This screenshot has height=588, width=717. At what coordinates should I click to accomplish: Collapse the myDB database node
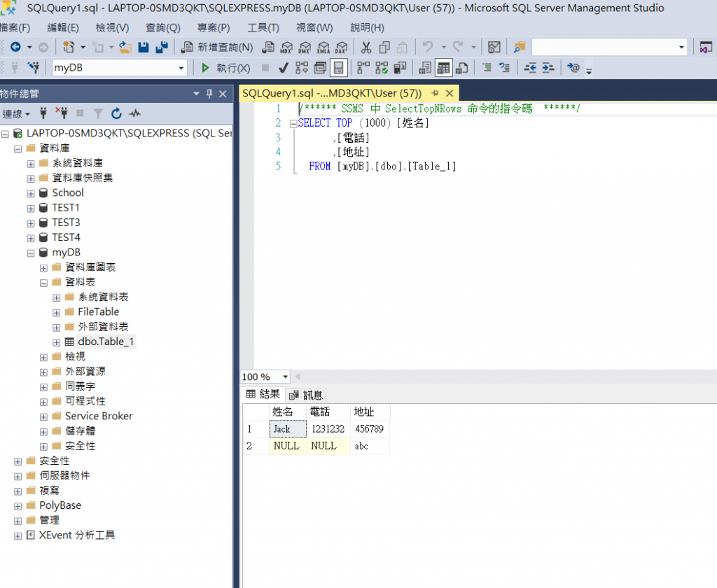(x=31, y=253)
